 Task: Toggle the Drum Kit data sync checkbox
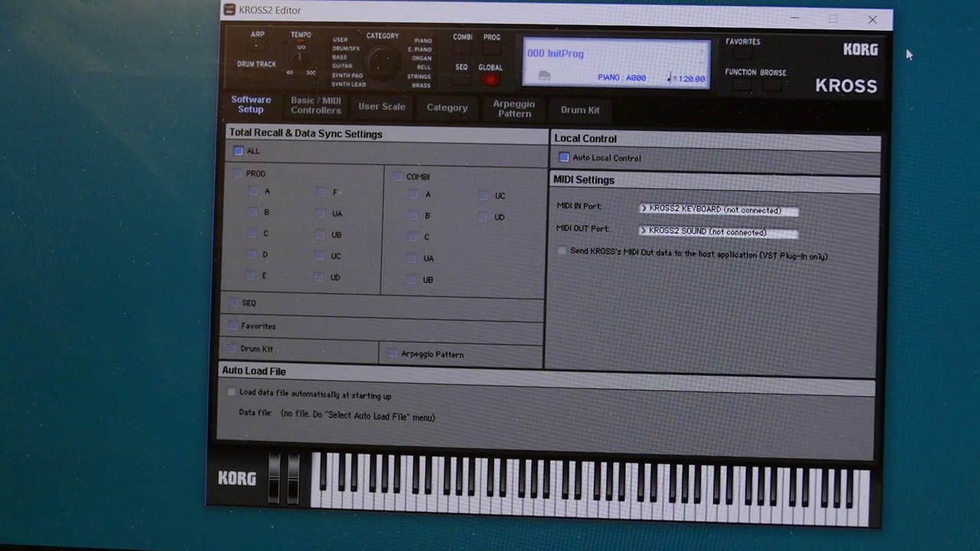232,348
